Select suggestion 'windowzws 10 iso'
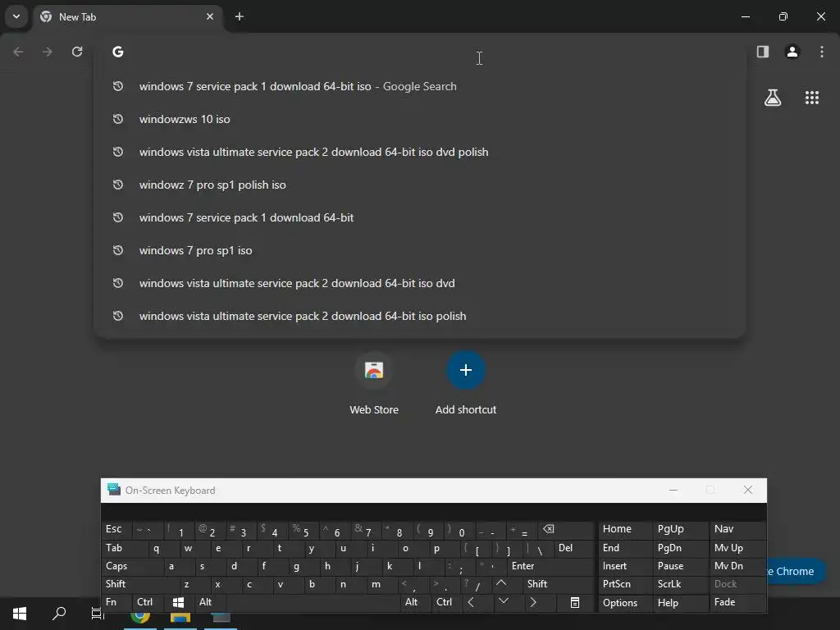This screenshot has width=840, height=630. [420, 119]
